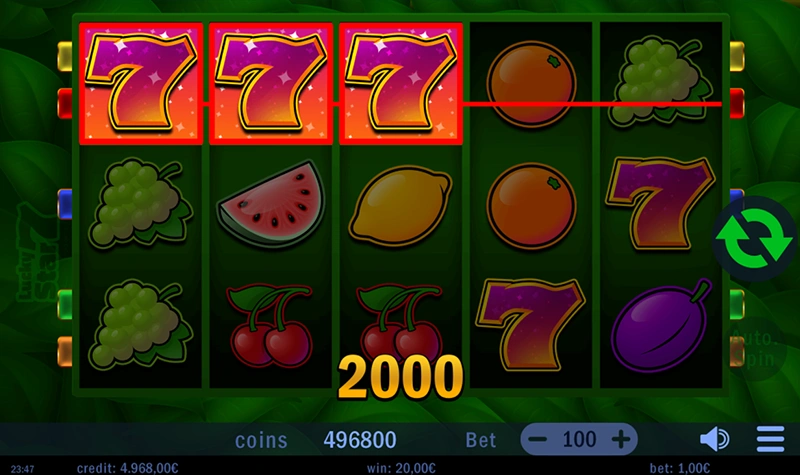
Task: Select the orange payline marker on the left
Action: 65,352
